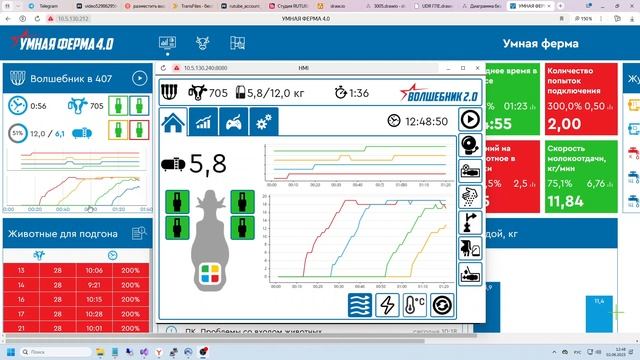Toggle the upper-left teat cup indicator in left panel

click(x=118, y=106)
